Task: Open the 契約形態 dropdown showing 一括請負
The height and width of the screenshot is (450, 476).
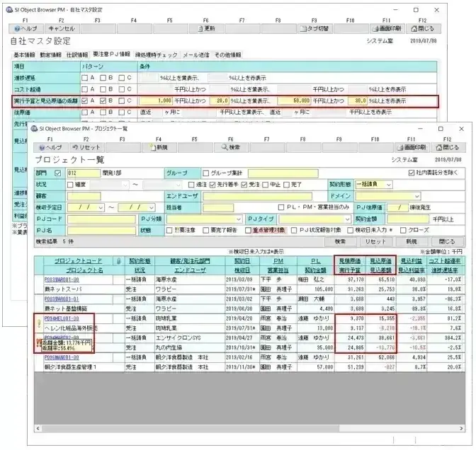Action: click(x=389, y=185)
